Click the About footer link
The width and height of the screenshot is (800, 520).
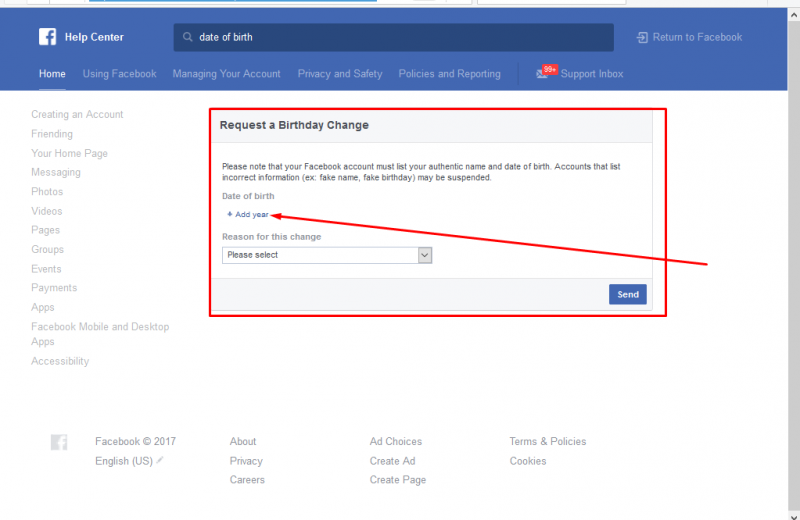click(243, 441)
